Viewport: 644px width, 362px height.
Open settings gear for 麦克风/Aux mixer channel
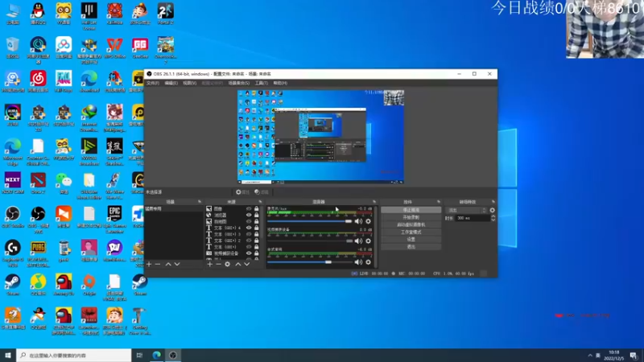coord(369,221)
